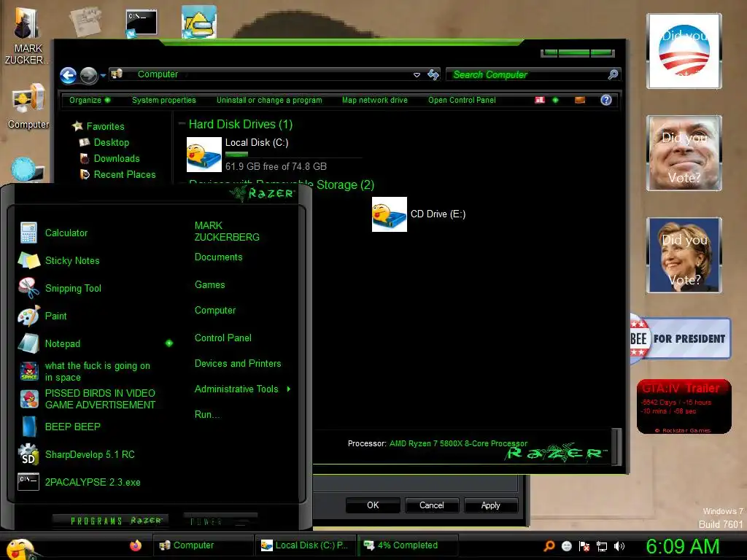The image size is (747, 560).
Task: Open the view options dropdown dot
Action: (555, 100)
